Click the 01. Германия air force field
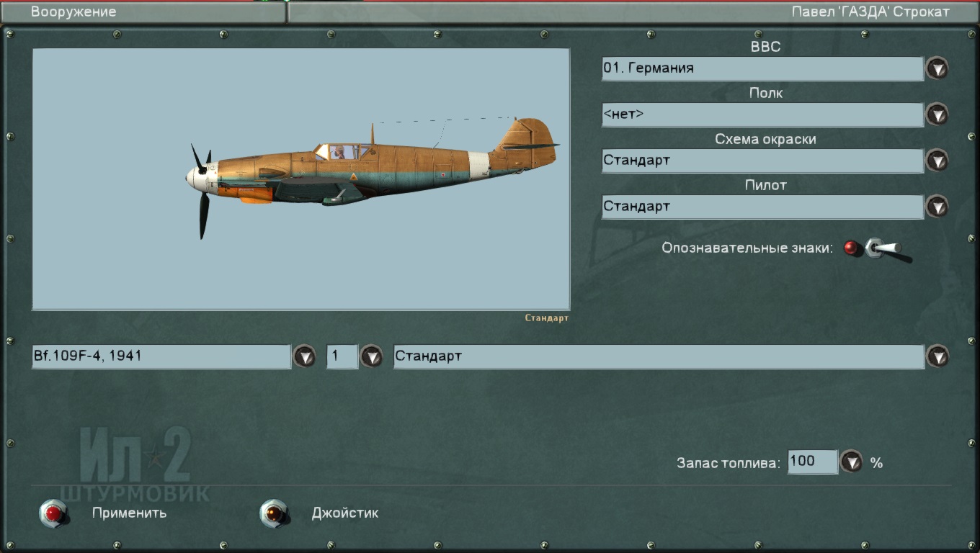 coord(762,68)
